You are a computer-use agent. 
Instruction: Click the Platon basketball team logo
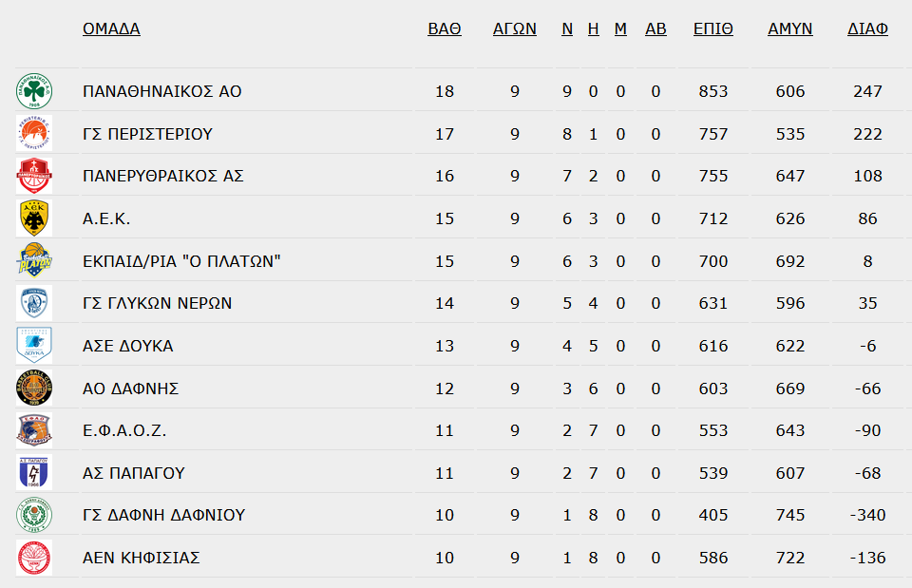point(34,260)
